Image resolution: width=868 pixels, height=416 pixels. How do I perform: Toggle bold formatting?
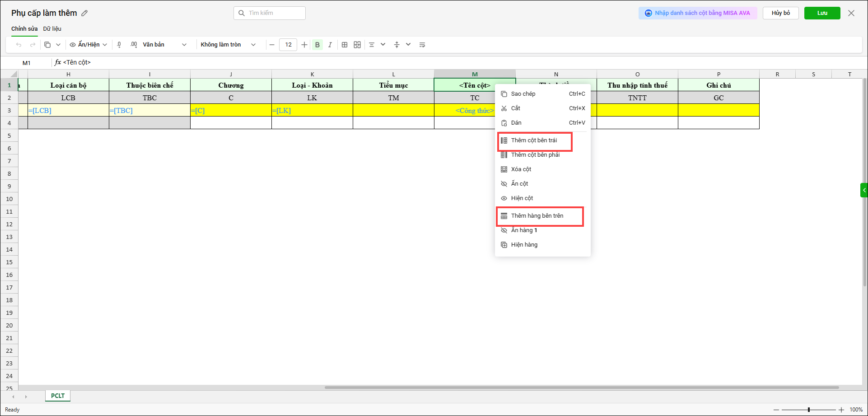click(317, 45)
